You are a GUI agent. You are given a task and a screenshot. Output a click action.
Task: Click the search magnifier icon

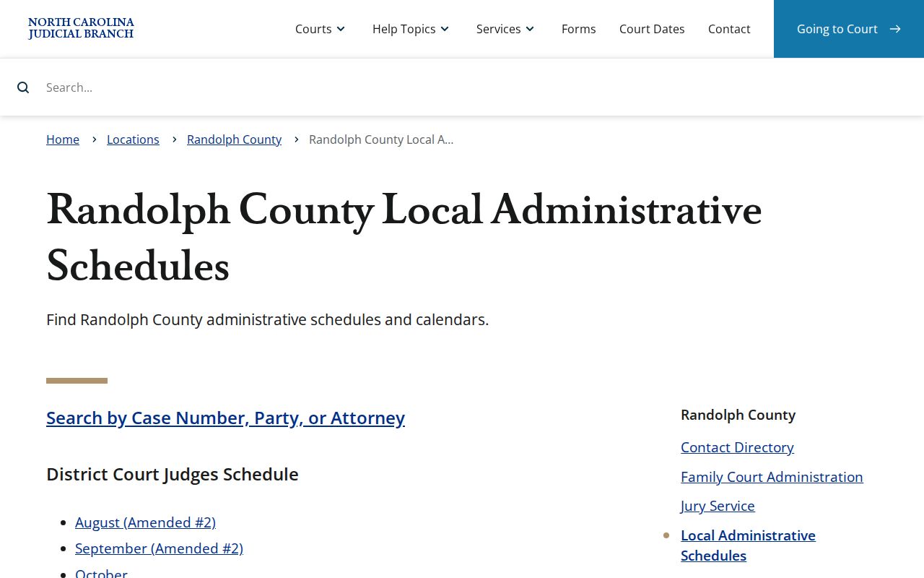(23, 87)
